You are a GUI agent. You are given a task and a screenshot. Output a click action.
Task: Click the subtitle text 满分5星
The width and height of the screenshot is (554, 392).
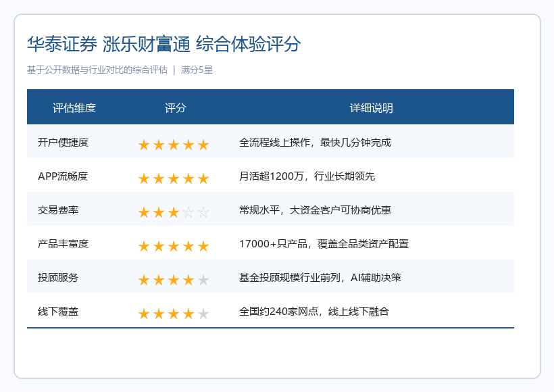tap(197, 70)
